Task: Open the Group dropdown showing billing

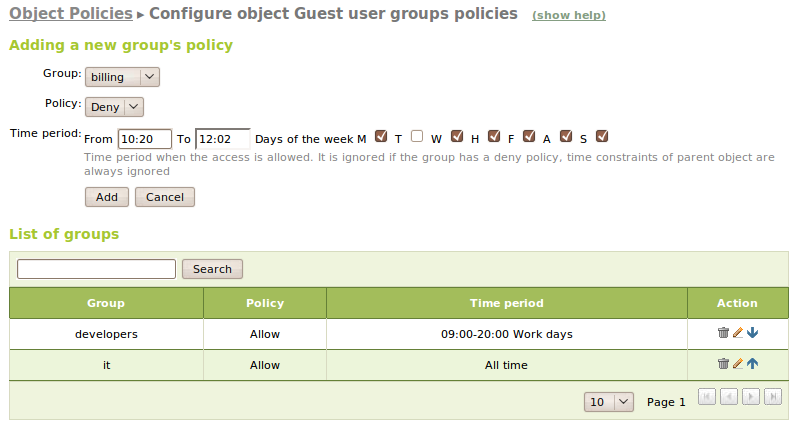Action: (x=122, y=77)
